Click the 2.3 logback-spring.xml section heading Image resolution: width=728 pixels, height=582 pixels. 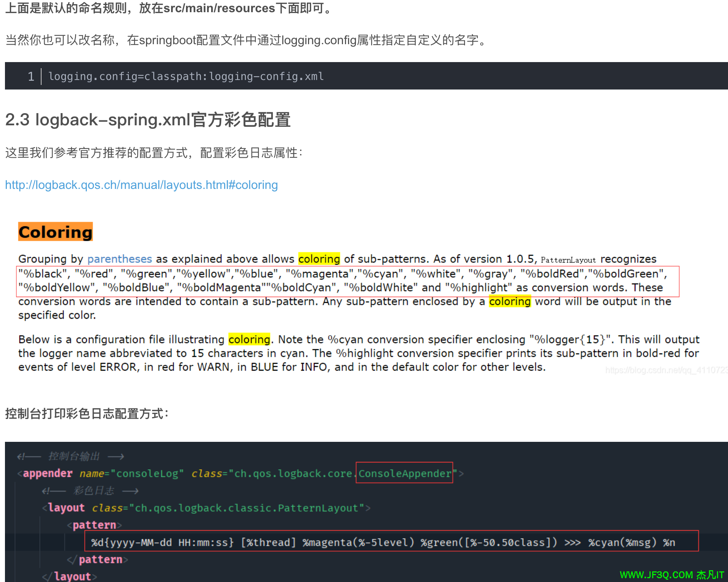[x=148, y=120]
